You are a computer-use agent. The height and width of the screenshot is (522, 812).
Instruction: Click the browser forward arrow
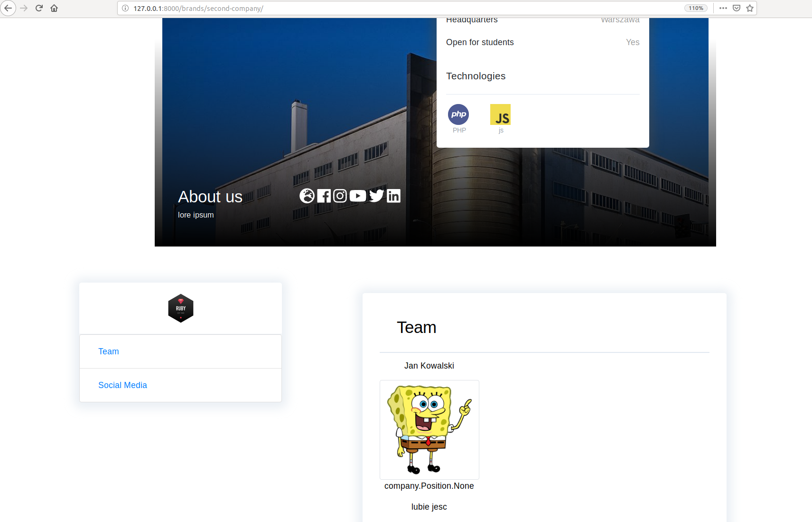pos(24,8)
